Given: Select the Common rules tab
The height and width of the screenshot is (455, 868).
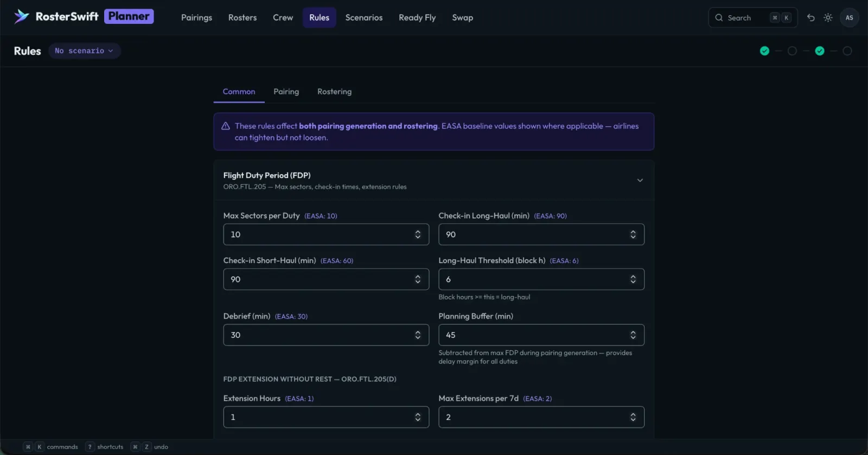Looking at the screenshot, I should tap(239, 92).
